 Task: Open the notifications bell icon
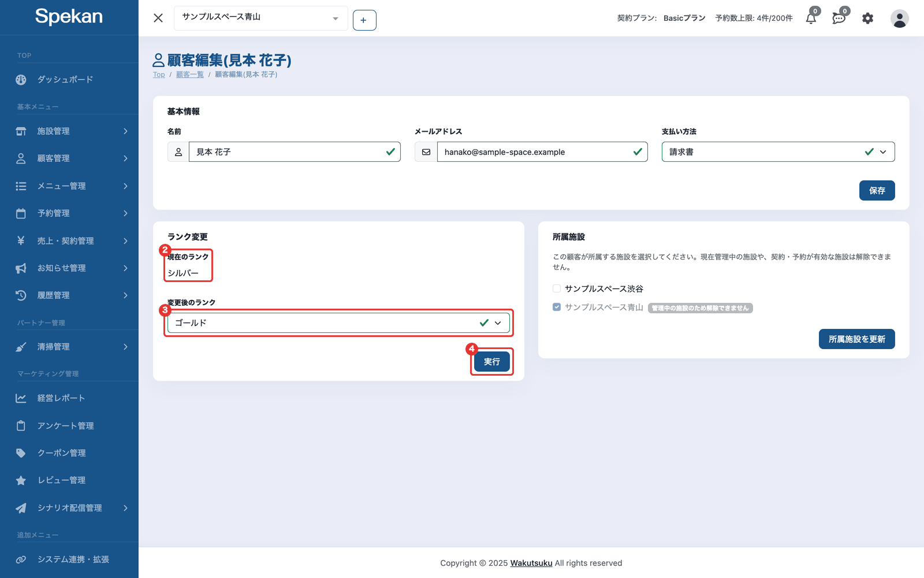coord(811,18)
